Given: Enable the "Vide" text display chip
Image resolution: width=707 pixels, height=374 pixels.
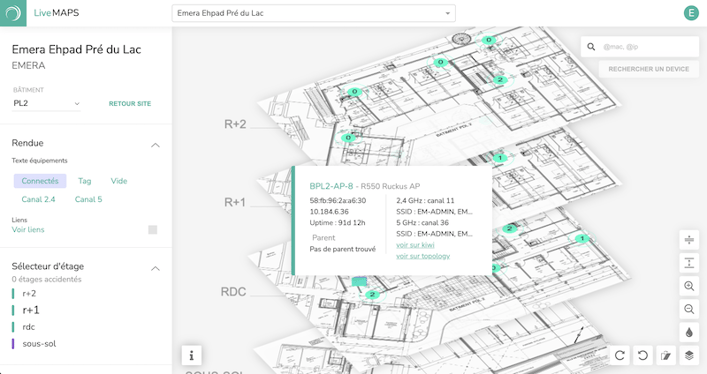Looking at the screenshot, I should pyautogui.click(x=119, y=181).
